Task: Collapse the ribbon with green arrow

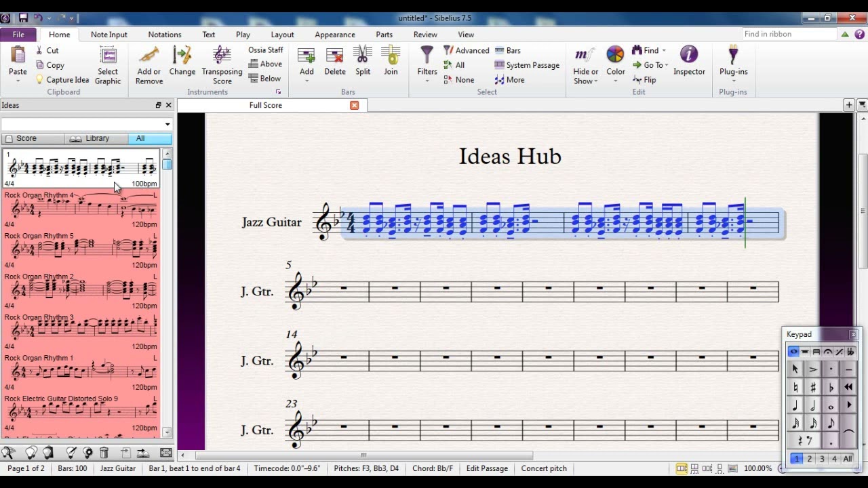Action: pyautogui.click(x=845, y=34)
